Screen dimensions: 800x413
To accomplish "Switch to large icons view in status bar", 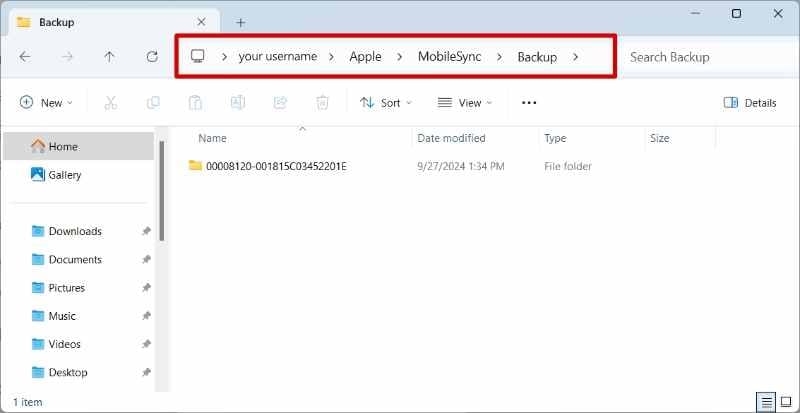I will (786, 402).
